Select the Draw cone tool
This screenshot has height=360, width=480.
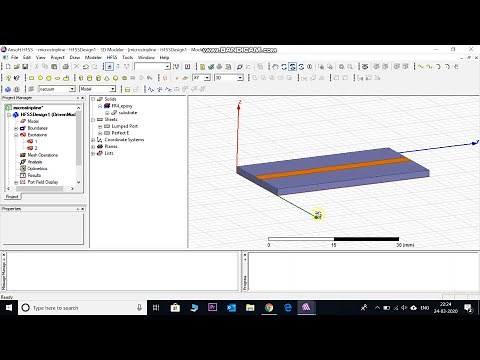(107, 78)
